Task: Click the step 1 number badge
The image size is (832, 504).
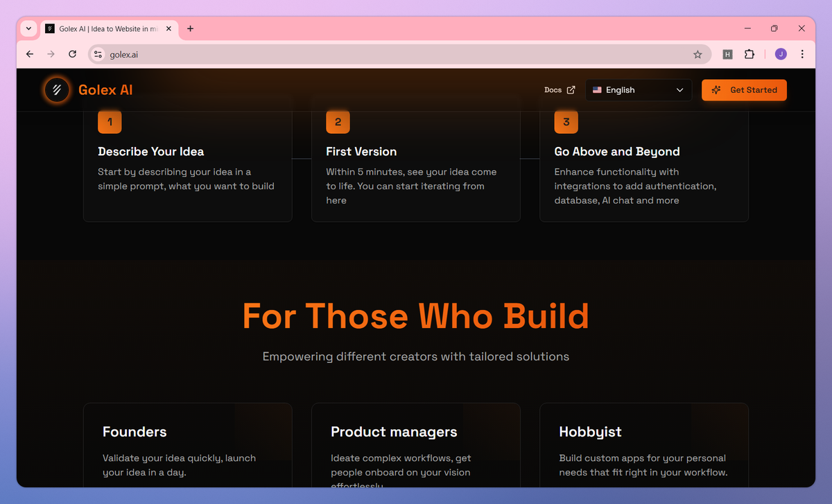Action: tap(110, 122)
